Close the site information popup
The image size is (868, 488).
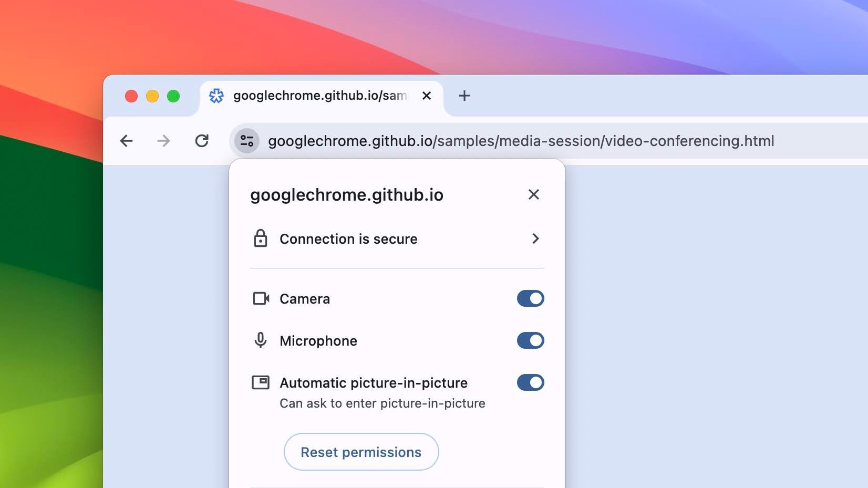(x=534, y=194)
